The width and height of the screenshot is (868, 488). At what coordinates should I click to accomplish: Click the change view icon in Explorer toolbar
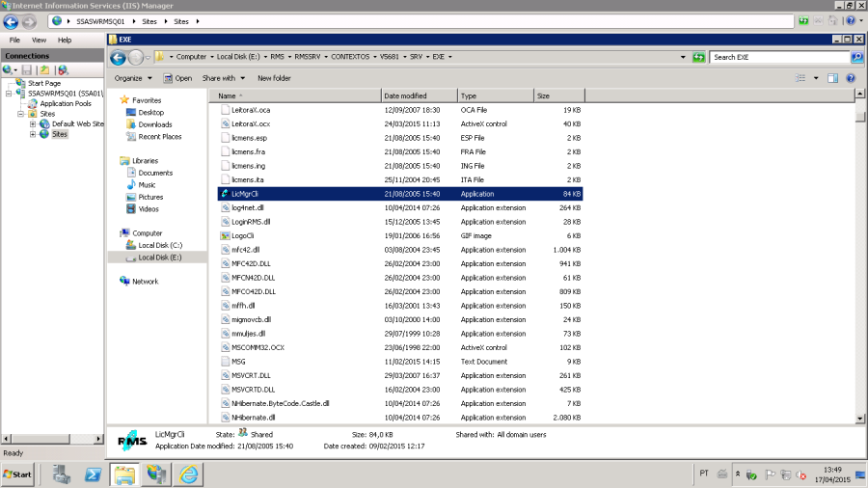click(x=800, y=78)
